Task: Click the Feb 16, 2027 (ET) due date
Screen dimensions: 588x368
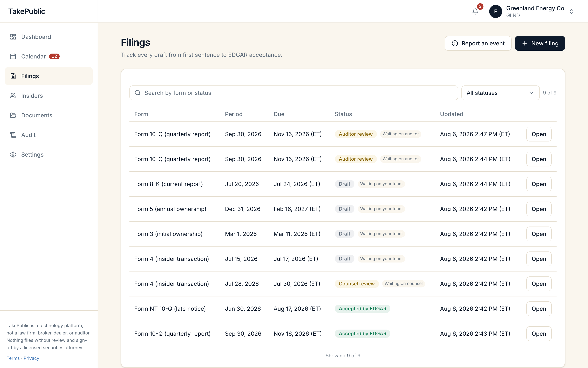Action: coord(297,209)
